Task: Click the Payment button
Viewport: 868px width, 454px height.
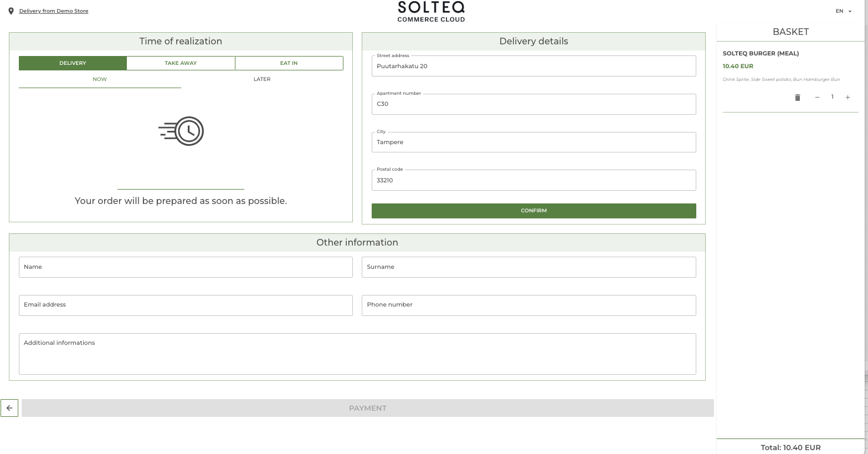Action: click(x=367, y=408)
